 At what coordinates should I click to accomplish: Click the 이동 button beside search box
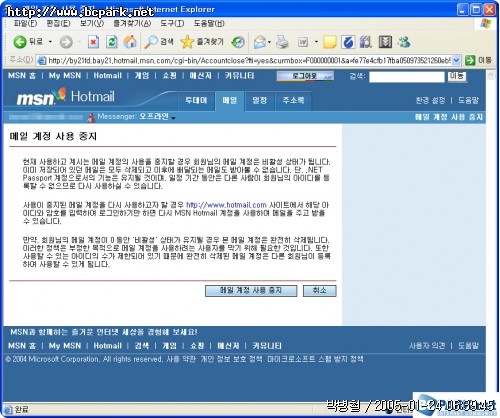[x=456, y=76]
